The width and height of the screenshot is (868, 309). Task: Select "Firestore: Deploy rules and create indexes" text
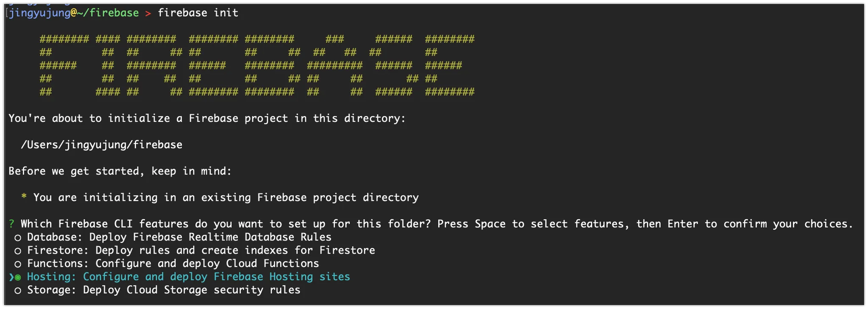[x=201, y=250]
